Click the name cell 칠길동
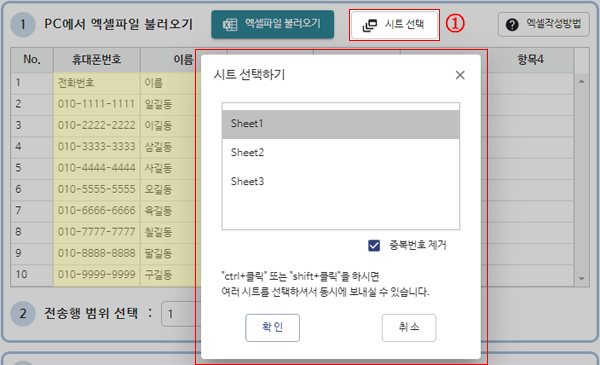This screenshot has width=600, height=365. coord(171,232)
